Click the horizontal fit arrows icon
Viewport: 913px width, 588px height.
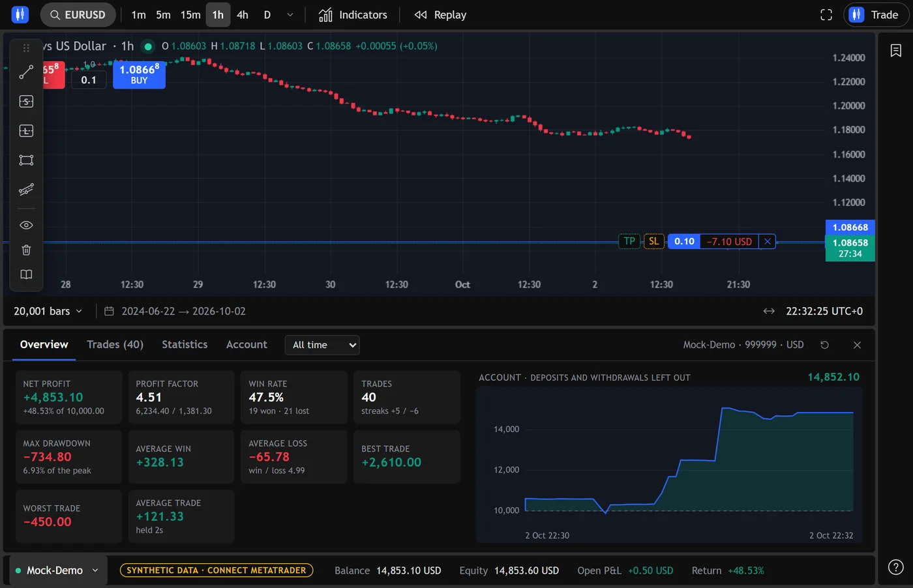[x=769, y=311]
